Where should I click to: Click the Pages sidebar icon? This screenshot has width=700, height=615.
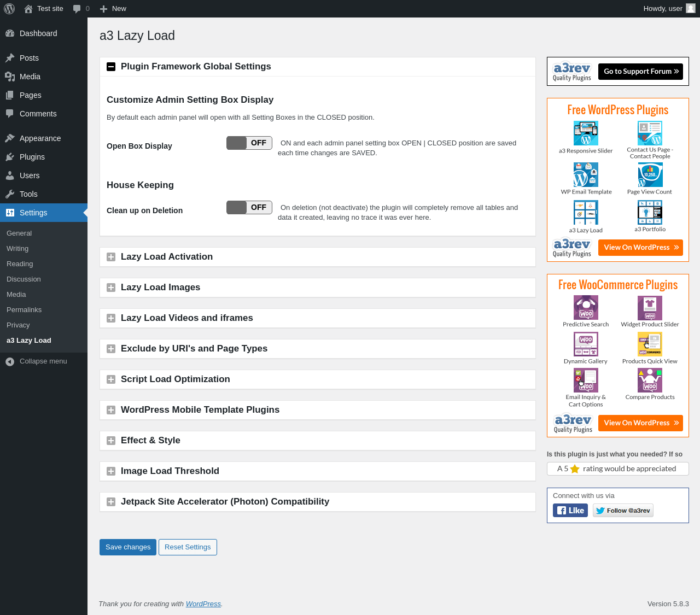tap(10, 95)
